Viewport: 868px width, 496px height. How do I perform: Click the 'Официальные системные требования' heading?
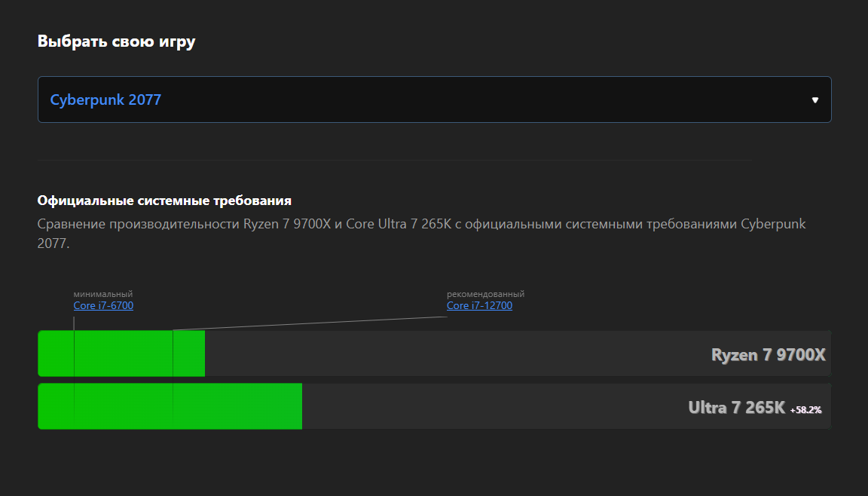click(164, 201)
